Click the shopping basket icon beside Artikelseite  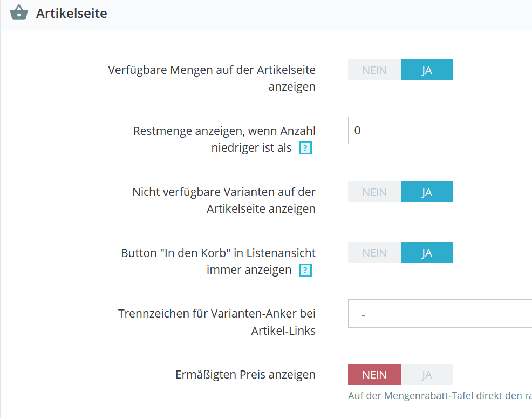tap(19, 13)
